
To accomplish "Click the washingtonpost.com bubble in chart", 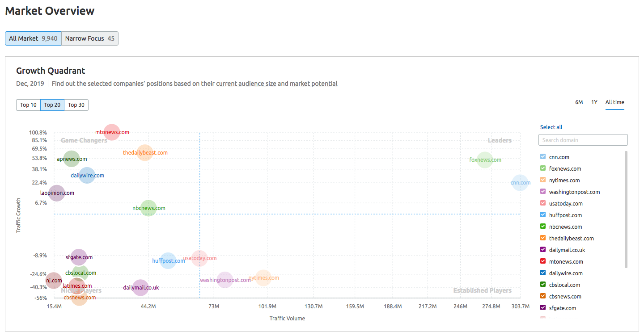I will tap(225, 280).
